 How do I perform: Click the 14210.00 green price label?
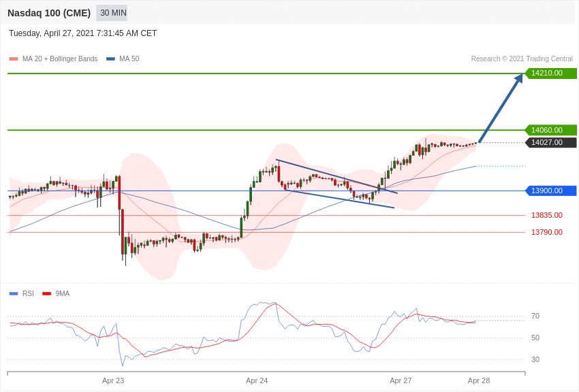click(550, 73)
